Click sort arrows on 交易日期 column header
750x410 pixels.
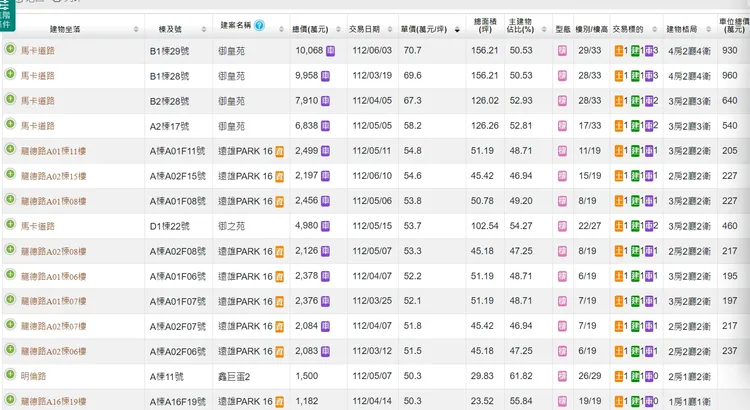pos(390,30)
